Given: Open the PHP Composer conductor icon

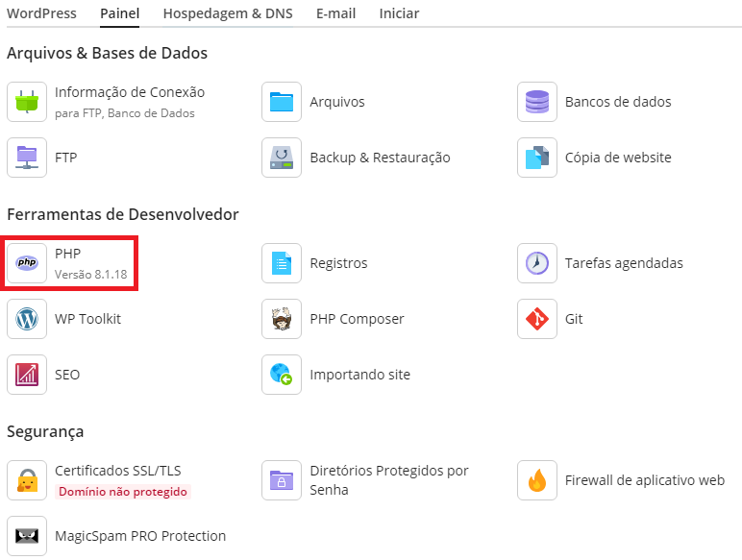Looking at the screenshot, I should click(x=282, y=319).
